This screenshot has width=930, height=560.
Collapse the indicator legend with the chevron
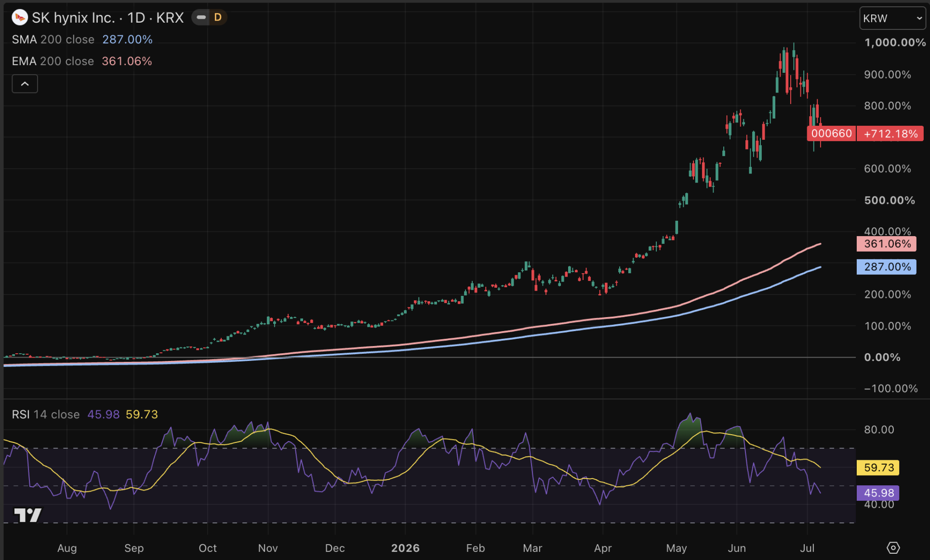[25, 84]
